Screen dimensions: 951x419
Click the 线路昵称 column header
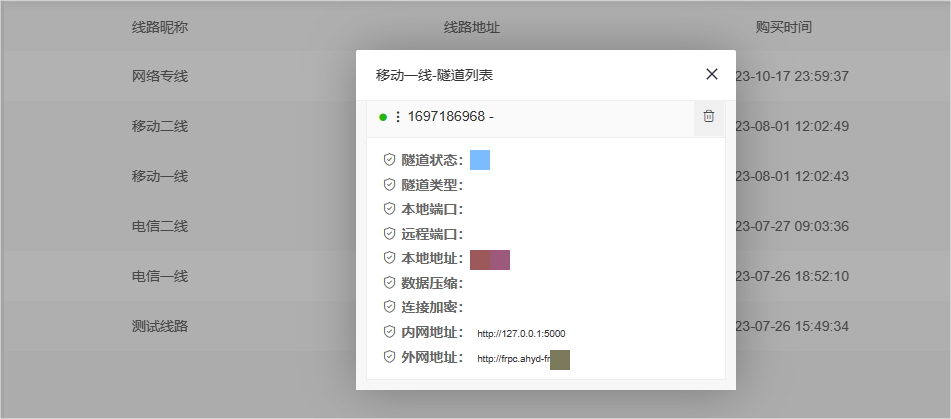tap(160, 27)
